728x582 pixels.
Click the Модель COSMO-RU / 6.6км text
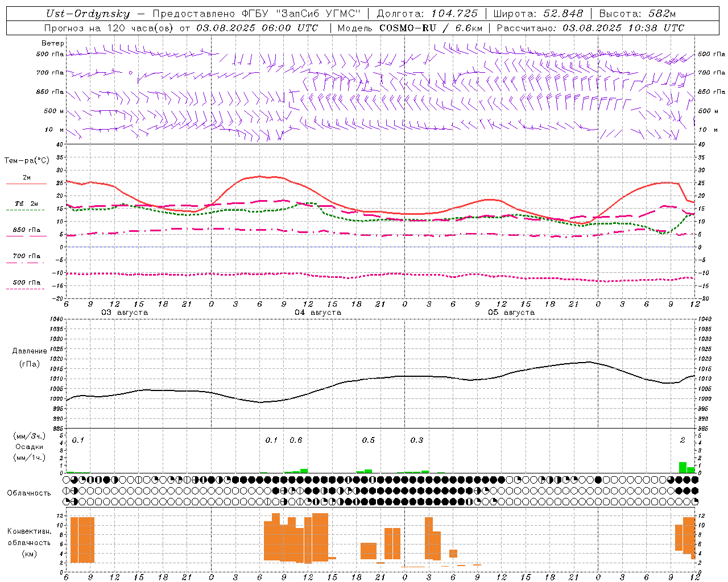click(x=410, y=28)
